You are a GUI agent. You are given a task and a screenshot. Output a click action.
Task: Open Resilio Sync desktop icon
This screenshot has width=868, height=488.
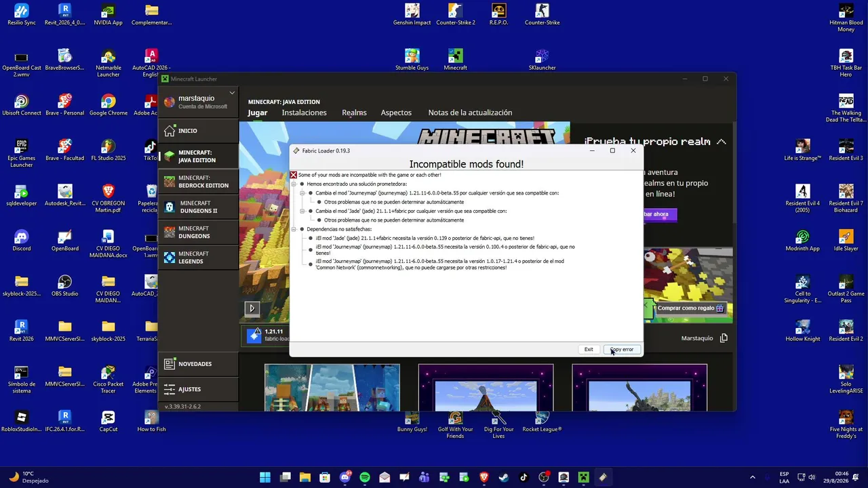click(22, 14)
